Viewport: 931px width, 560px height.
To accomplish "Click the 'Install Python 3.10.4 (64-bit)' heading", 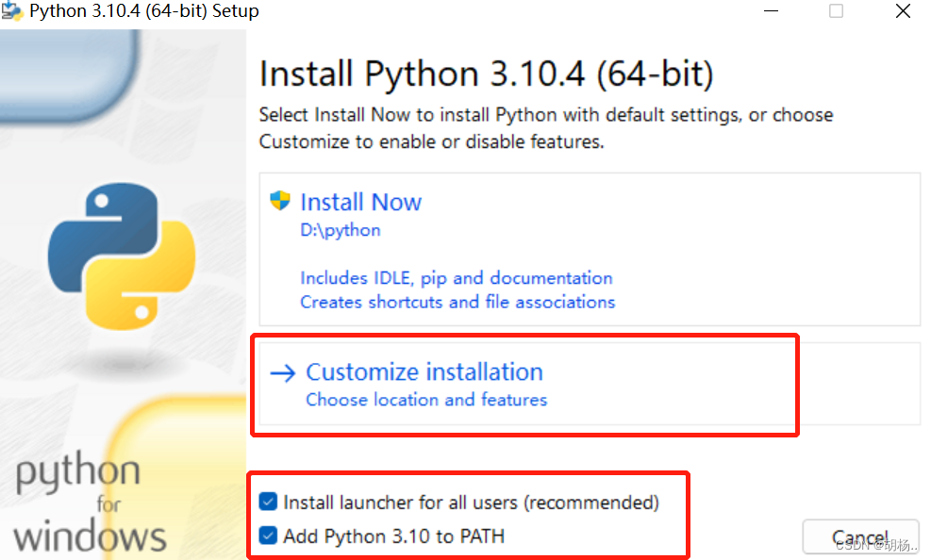I will click(487, 74).
